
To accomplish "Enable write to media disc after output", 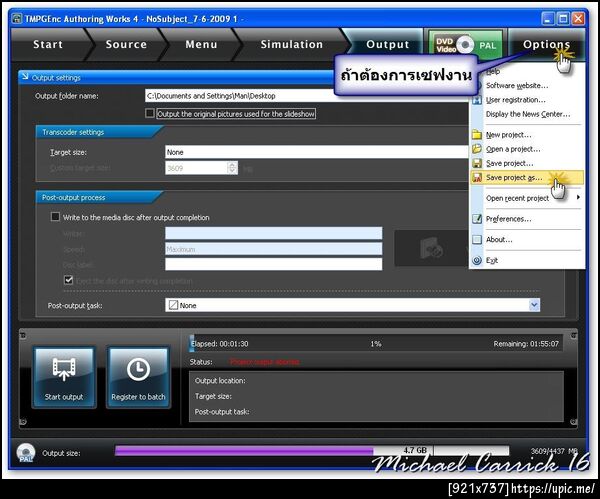I will pyautogui.click(x=55, y=217).
